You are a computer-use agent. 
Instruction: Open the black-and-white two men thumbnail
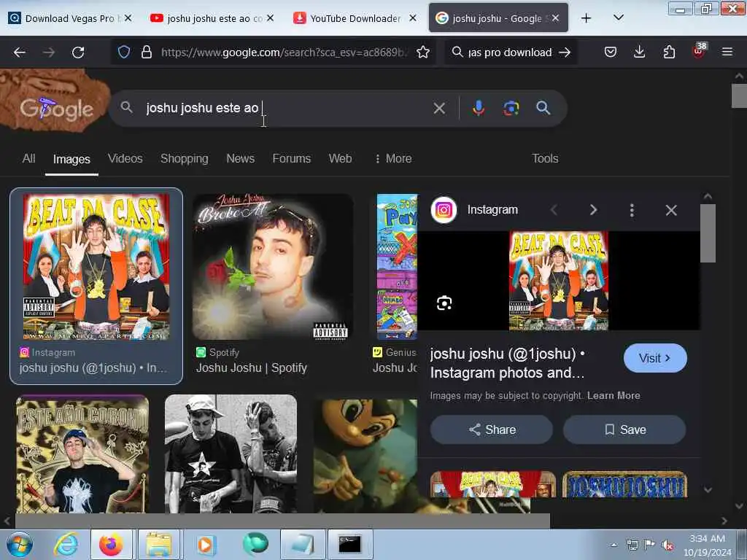[x=231, y=454]
